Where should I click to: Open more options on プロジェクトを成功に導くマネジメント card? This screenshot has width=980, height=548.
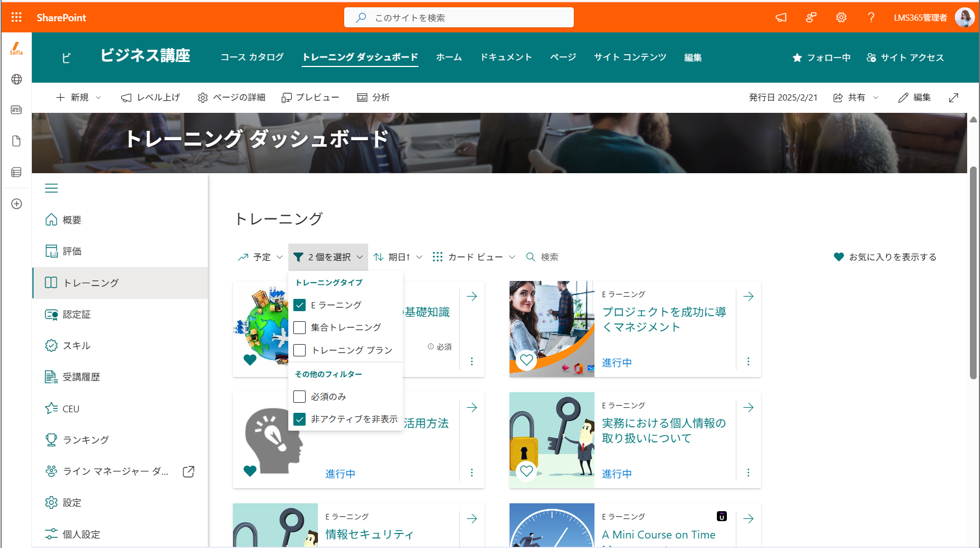coord(749,361)
